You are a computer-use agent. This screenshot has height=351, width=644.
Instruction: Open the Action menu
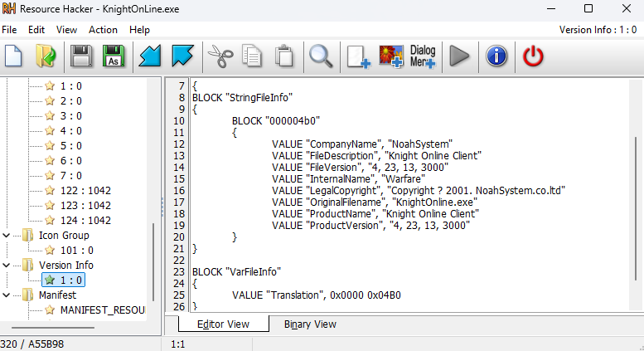point(103,30)
